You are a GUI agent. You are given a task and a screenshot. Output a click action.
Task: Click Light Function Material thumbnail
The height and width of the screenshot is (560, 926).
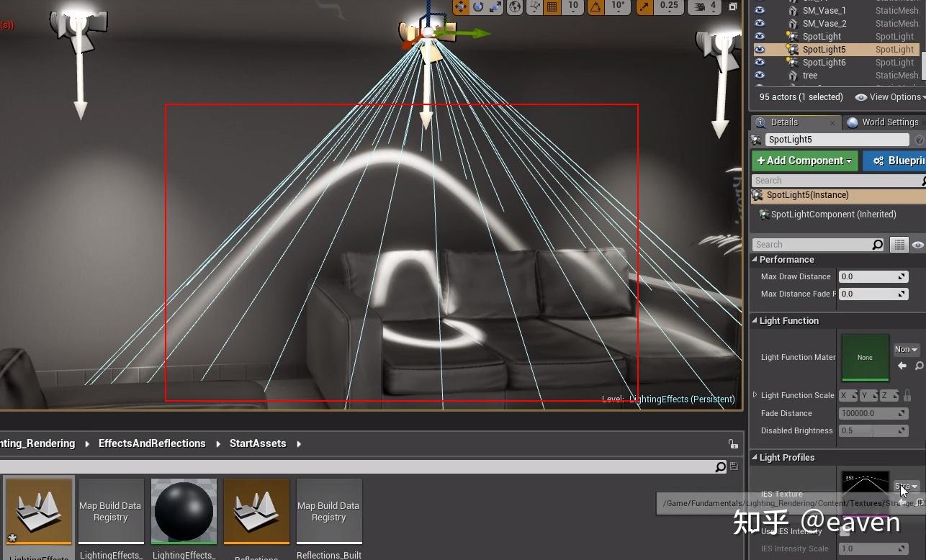pos(865,357)
